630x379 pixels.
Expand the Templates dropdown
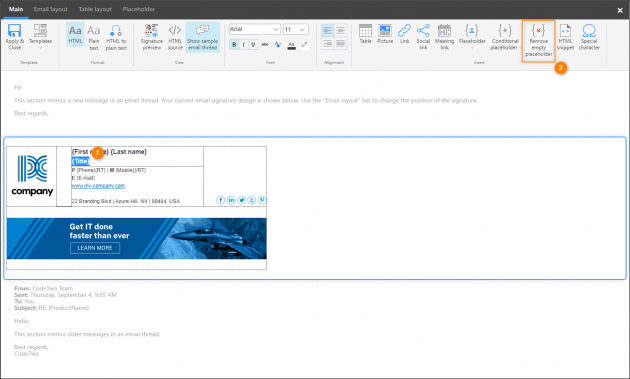click(x=40, y=37)
